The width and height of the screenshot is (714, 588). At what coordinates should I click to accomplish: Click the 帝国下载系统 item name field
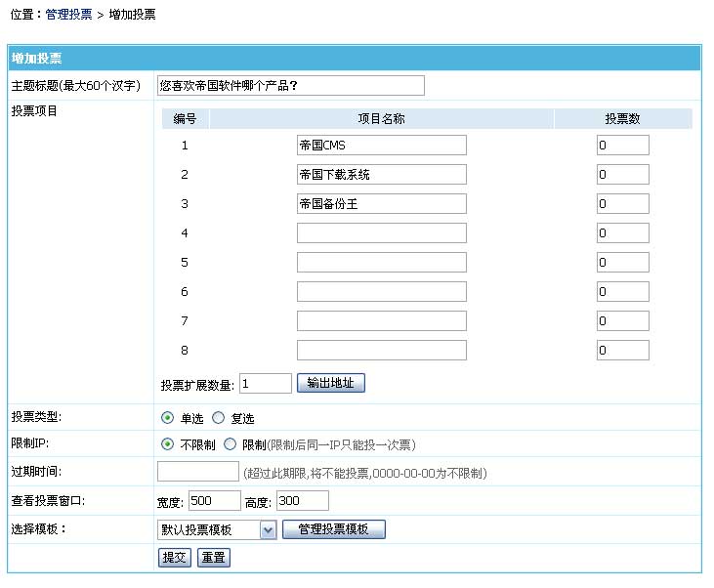click(x=381, y=175)
